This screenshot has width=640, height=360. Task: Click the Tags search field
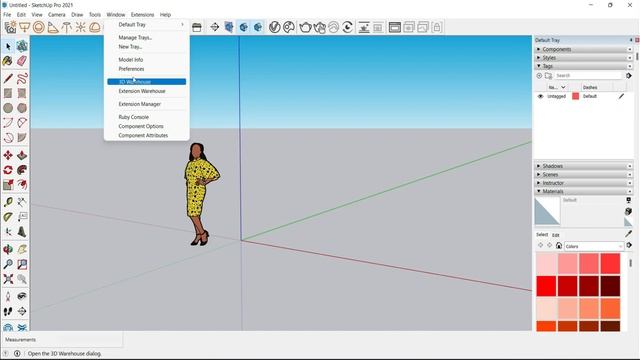(x=588, y=76)
